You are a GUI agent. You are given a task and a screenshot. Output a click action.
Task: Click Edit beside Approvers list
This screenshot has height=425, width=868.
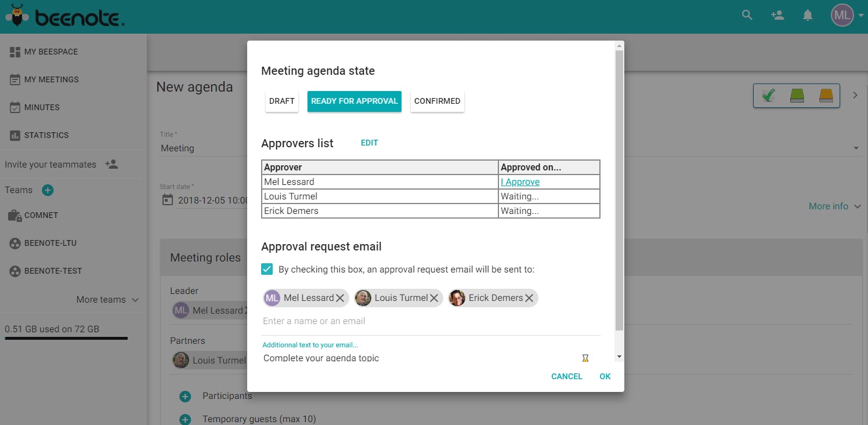click(x=370, y=143)
